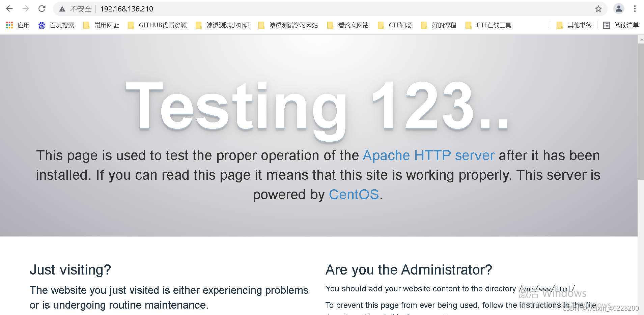
Task: Click the browser forward arrow
Action: pyautogui.click(x=26, y=9)
